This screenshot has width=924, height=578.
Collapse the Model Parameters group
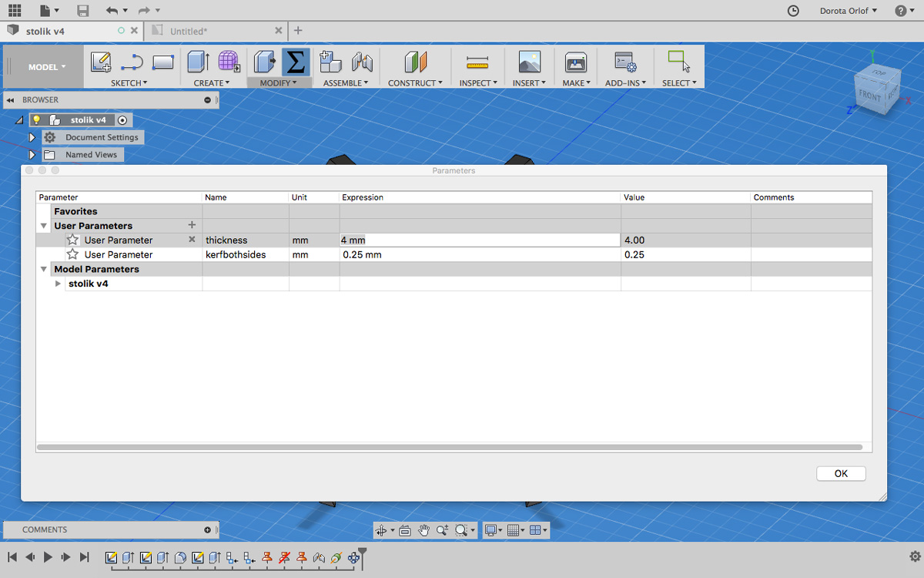point(44,269)
